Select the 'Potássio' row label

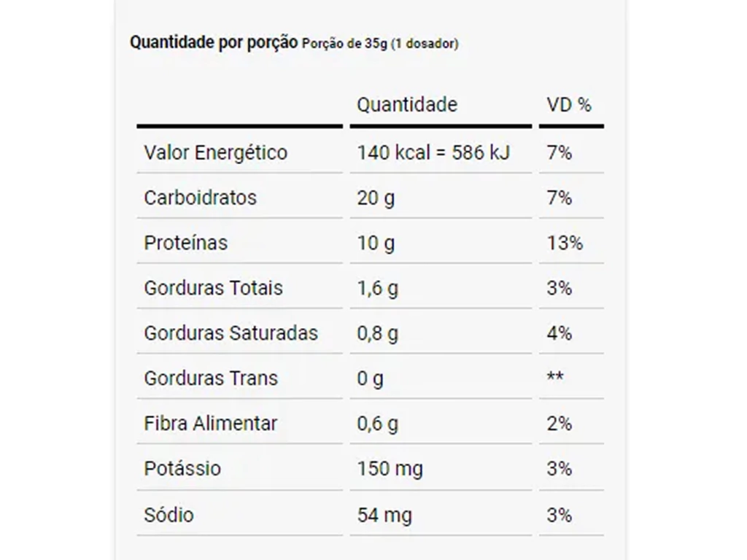coord(182,468)
